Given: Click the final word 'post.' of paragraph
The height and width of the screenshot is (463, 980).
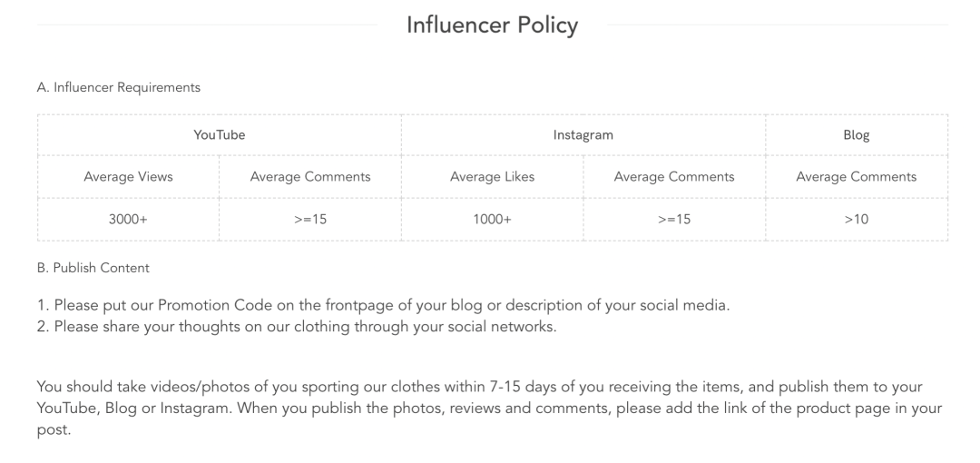Looking at the screenshot, I should pyautogui.click(x=52, y=430).
